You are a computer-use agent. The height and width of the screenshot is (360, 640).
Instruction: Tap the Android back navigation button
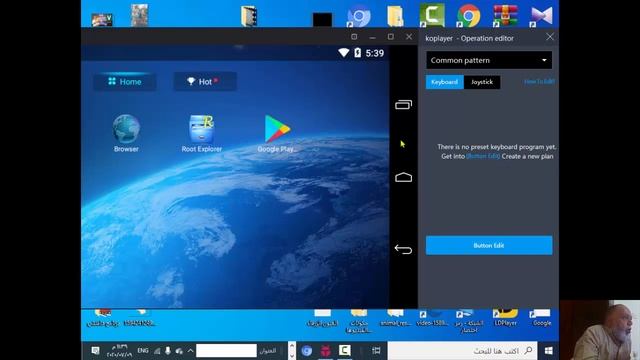403,249
